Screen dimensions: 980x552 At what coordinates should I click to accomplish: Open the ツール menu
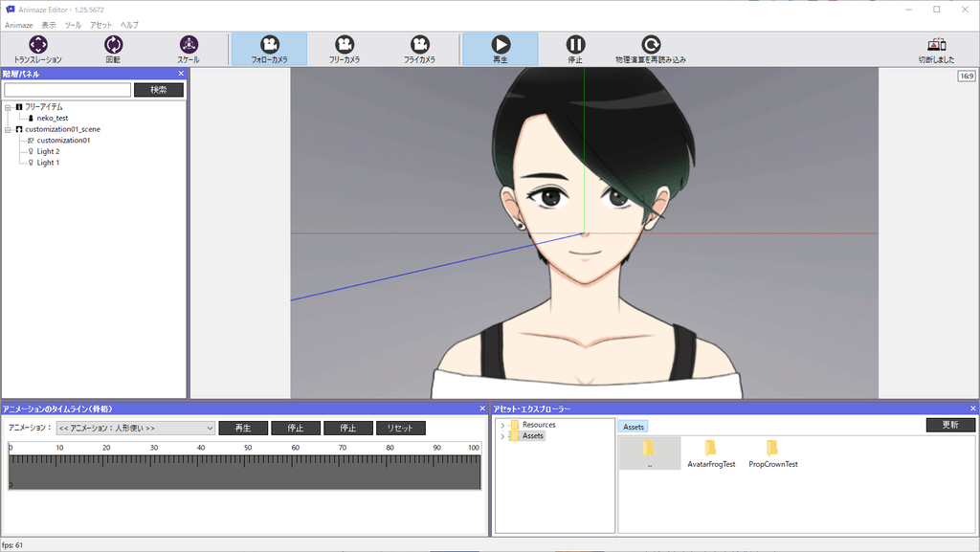click(73, 25)
